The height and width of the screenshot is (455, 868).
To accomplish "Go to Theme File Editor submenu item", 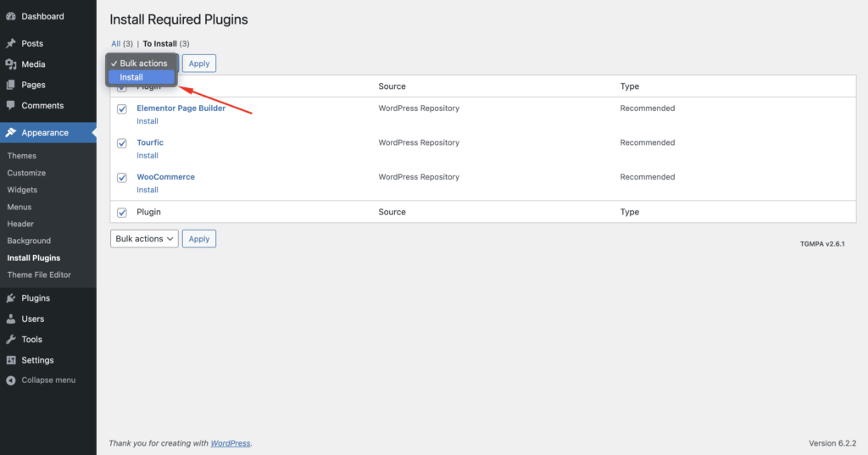I will click(x=39, y=275).
